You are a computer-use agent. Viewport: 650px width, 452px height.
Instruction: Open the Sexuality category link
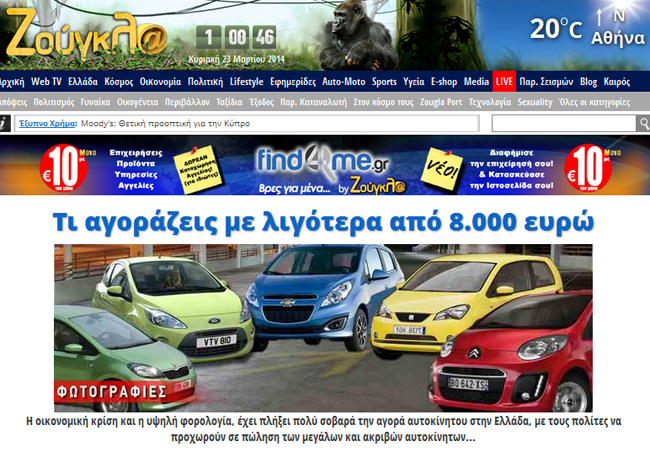(x=535, y=102)
